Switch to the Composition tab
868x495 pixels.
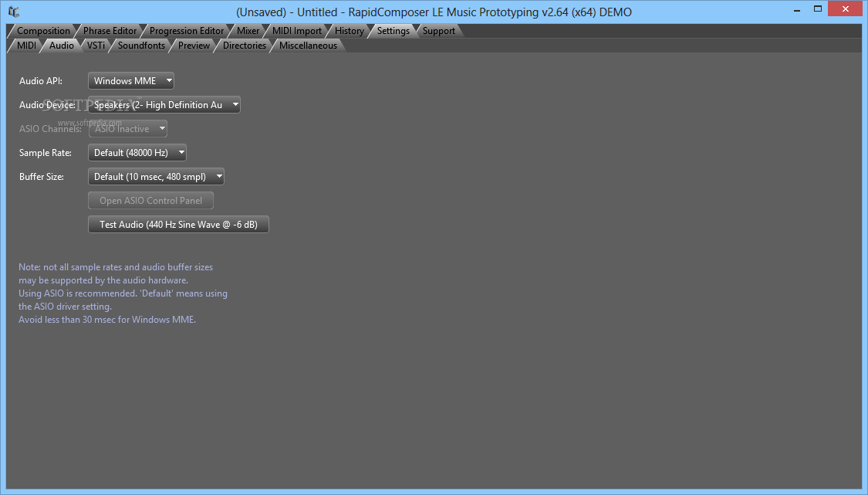[43, 31]
